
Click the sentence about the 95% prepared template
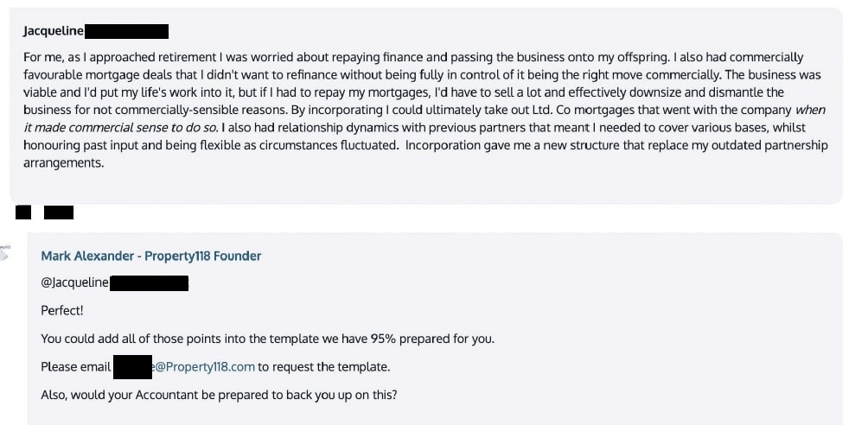[x=267, y=339]
